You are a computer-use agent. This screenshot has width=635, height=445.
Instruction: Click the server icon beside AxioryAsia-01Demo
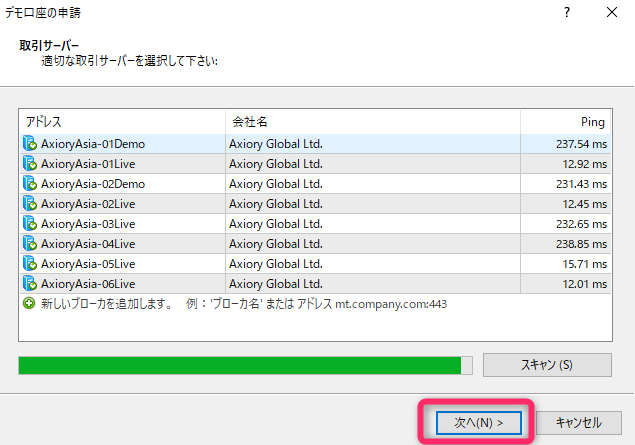30,144
